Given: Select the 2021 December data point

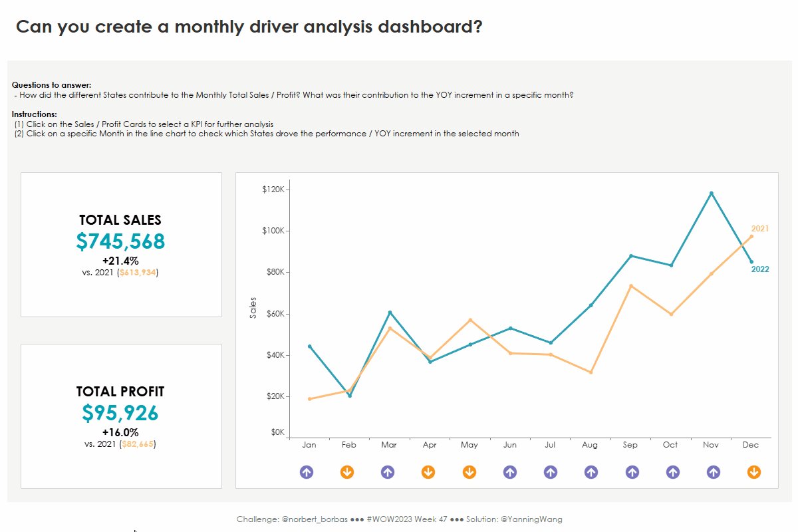Looking at the screenshot, I should [751, 236].
